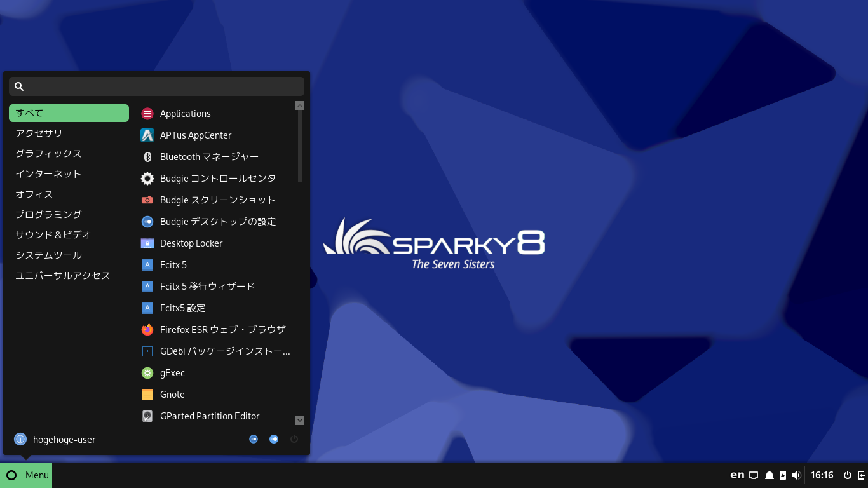Open the Fcitx 5 app entry
Image resolution: width=868 pixels, height=488 pixels.
tap(215, 265)
